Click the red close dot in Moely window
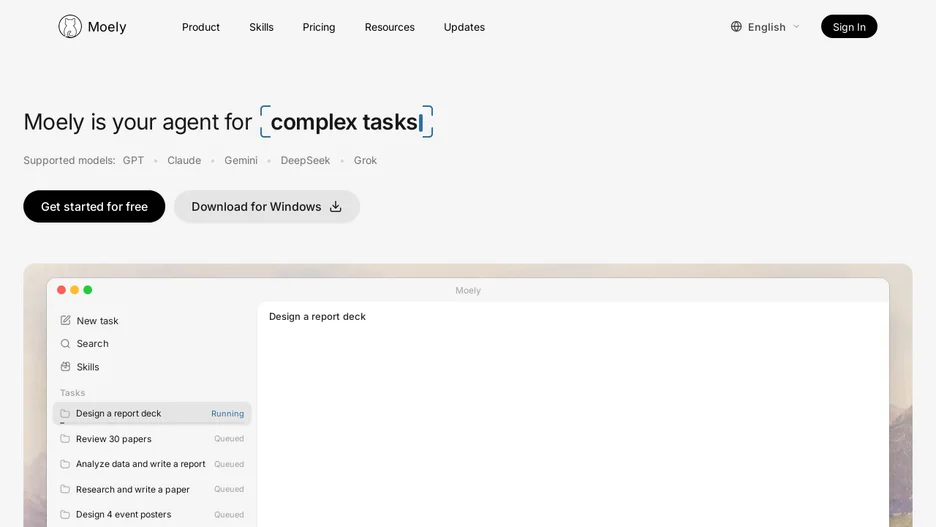The height and width of the screenshot is (527, 936). tap(61, 290)
